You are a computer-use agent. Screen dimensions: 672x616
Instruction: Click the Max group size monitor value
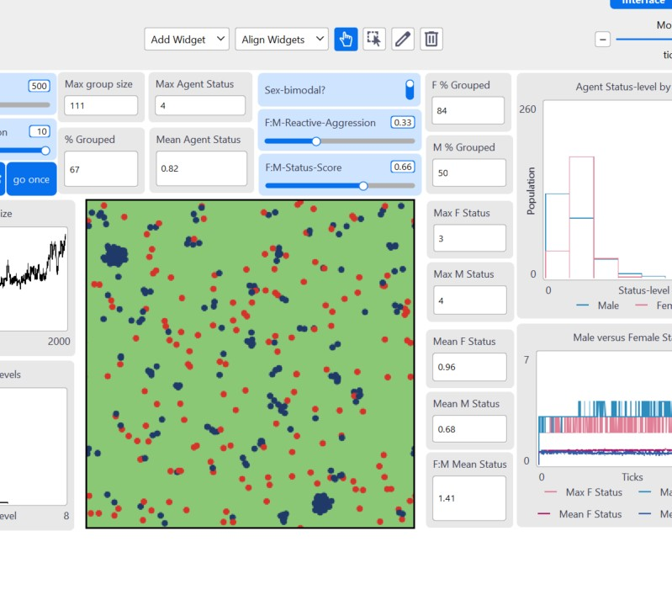click(101, 105)
